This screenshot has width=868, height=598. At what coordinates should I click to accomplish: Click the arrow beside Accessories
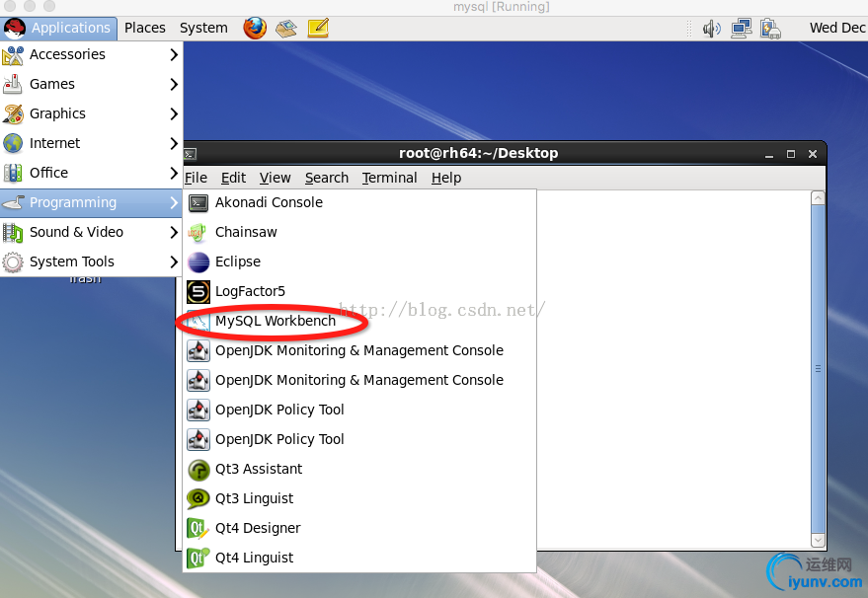tap(174, 54)
